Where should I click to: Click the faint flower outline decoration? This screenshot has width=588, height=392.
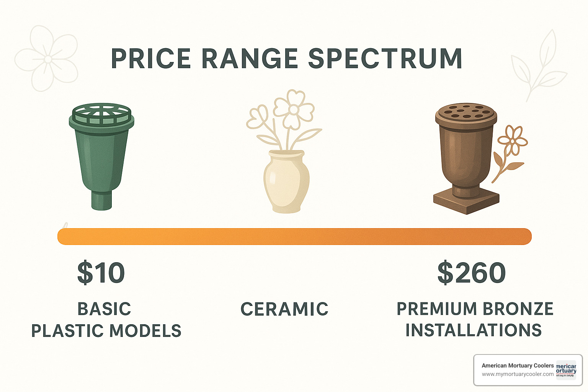click(x=47, y=59)
